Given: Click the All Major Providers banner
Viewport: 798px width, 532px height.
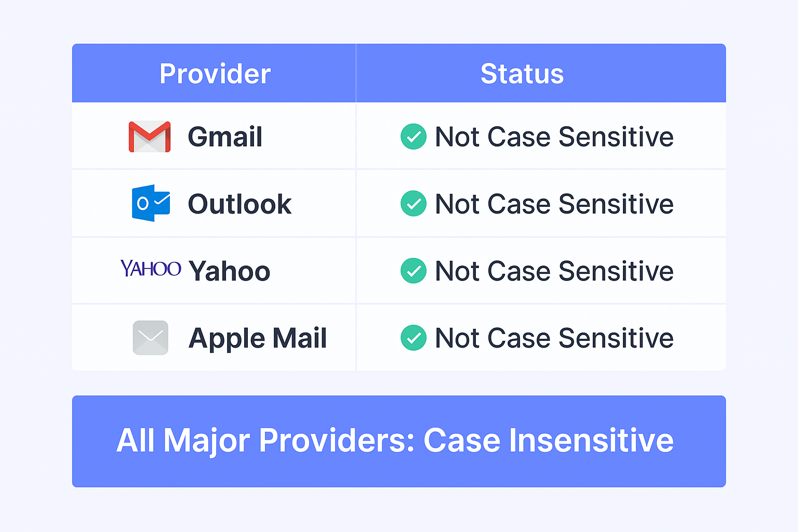Looking at the screenshot, I should point(399,441).
